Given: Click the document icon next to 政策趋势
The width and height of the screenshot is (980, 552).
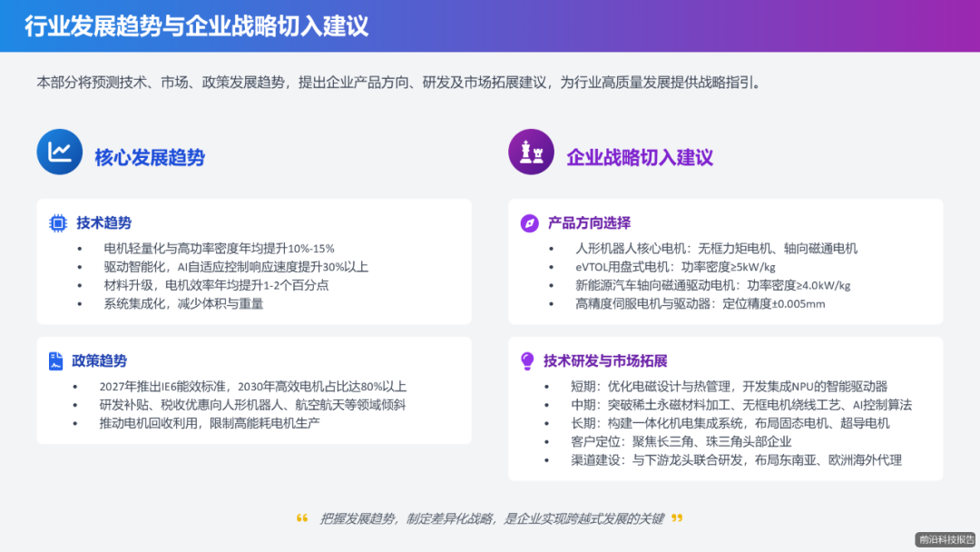Looking at the screenshot, I should 56,360.
